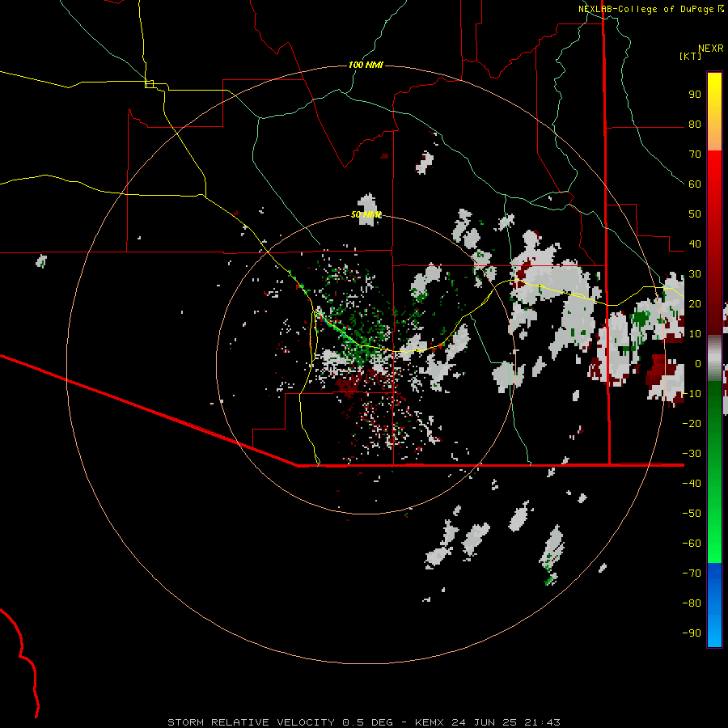Select the 100 NMI range ring label

click(366, 65)
